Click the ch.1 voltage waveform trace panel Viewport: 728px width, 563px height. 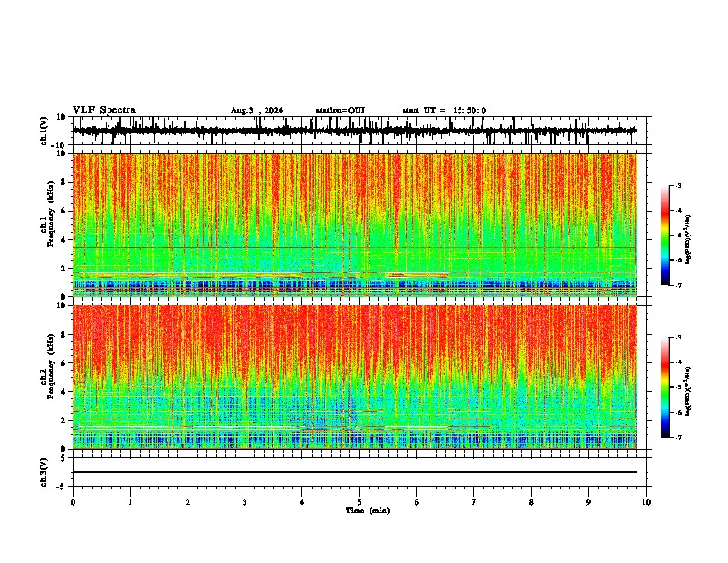click(359, 131)
